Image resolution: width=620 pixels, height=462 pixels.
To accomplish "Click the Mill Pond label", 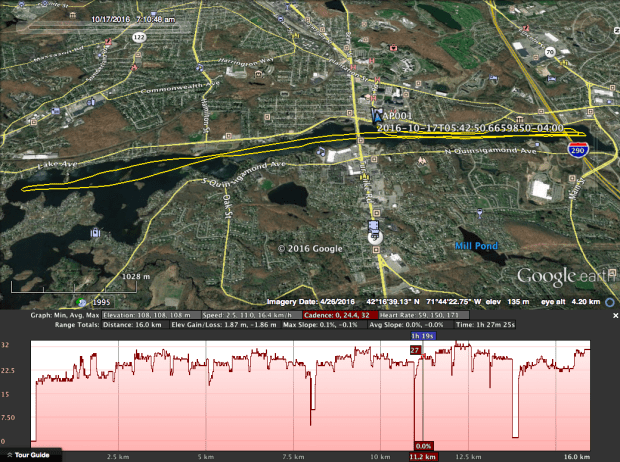I will [x=478, y=245].
